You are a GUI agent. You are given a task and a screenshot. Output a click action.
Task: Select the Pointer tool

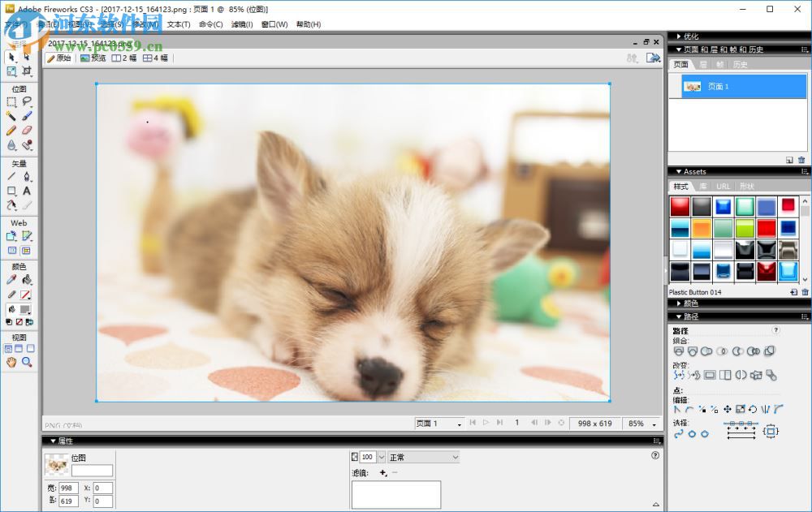pyautogui.click(x=11, y=57)
